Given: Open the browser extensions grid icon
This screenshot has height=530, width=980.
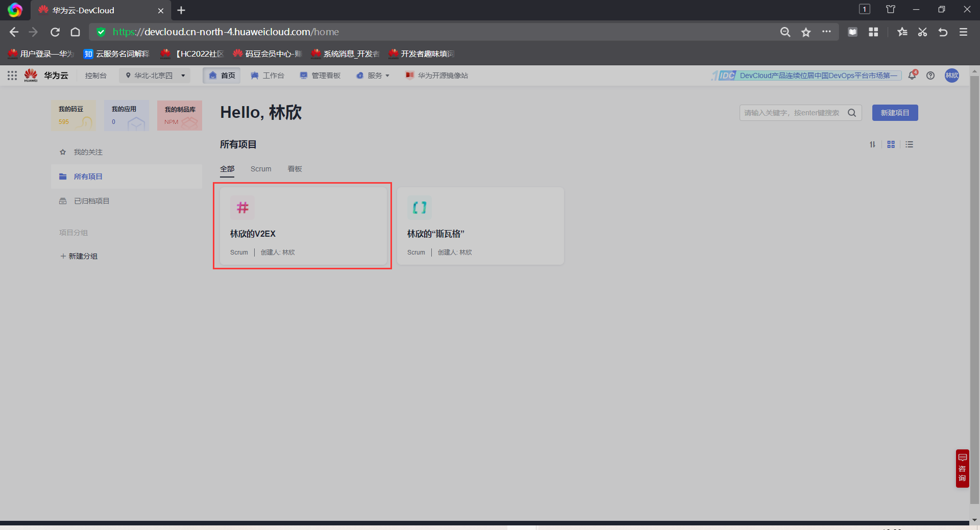Looking at the screenshot, I should 873,32.
